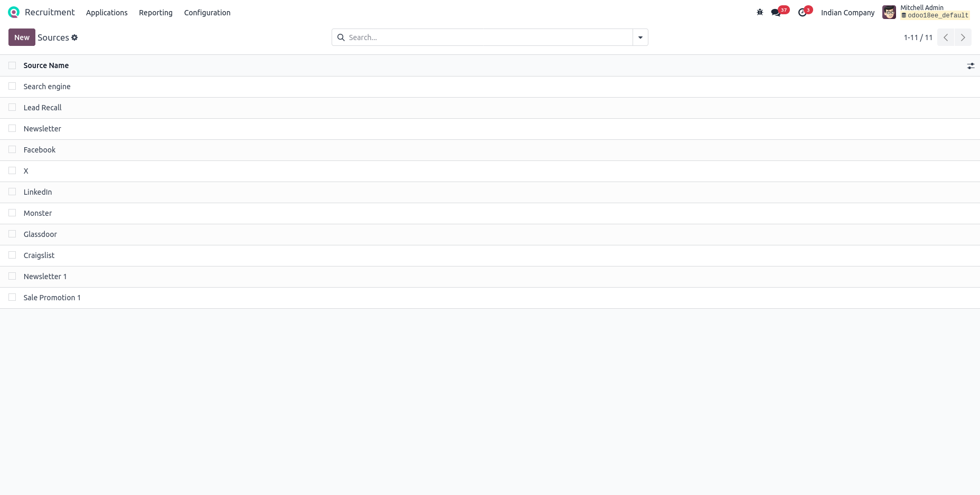
Task: Go to previous page arrow
Action: point(946,37)
